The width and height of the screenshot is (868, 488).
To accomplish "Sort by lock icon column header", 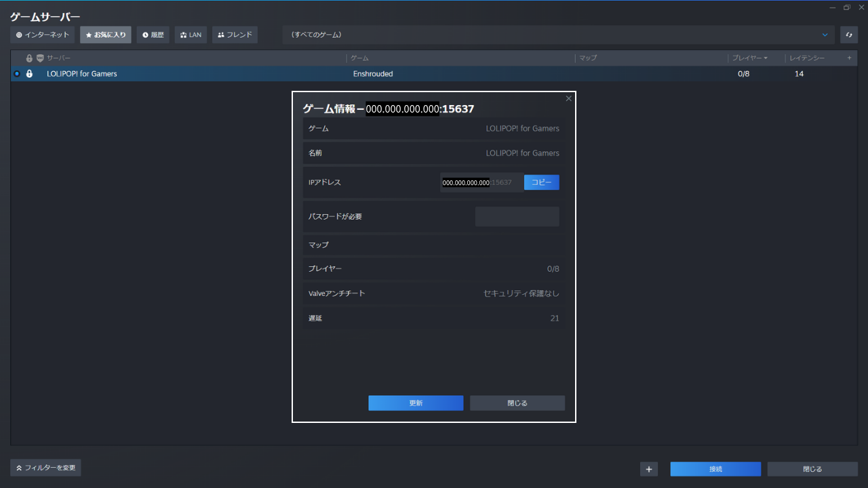I will tap(29, 58).
